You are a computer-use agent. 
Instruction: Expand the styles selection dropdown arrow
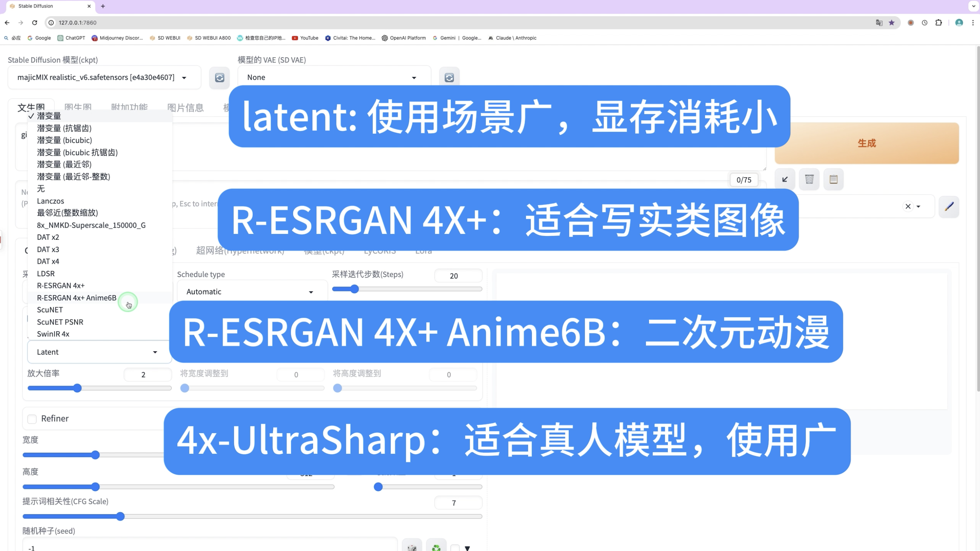918,207
